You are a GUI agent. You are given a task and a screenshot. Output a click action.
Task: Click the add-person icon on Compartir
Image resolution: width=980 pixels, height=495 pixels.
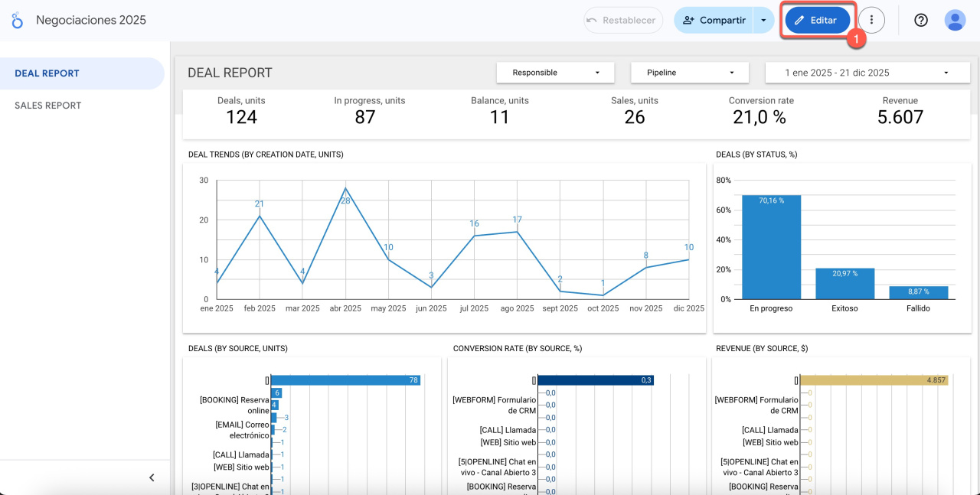click(688, 21)
